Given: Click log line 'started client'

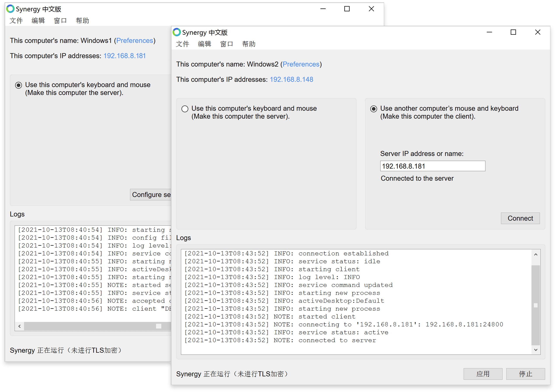Looking at the screenshot, I should coord(270,317).
